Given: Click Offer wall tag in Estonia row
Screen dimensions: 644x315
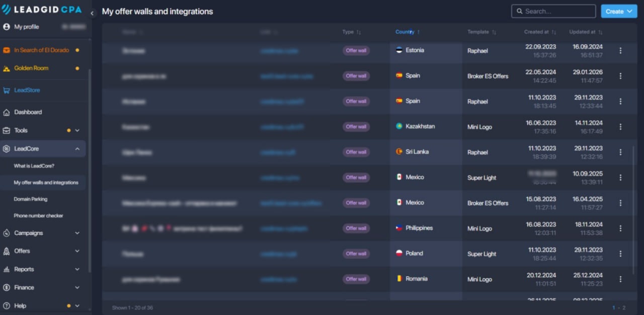Looking at the screenshot, I should pos(356,50).
